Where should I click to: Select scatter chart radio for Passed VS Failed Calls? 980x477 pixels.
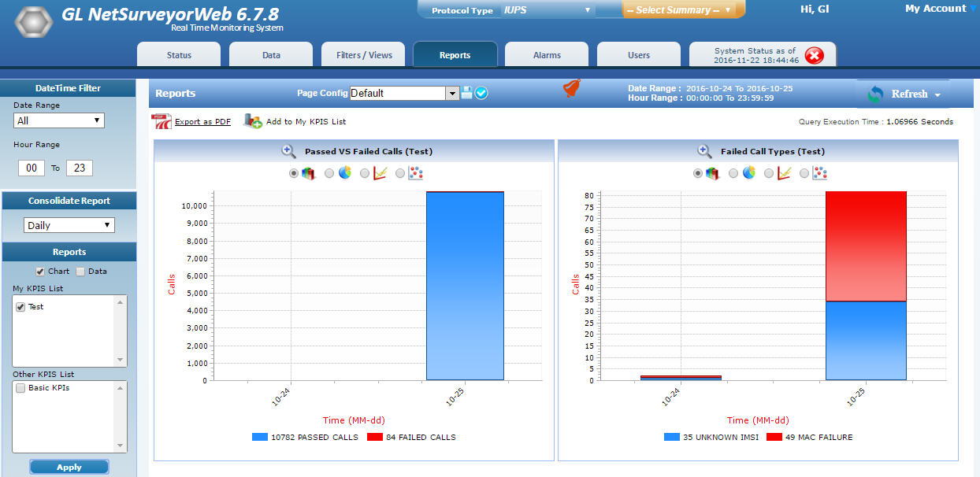point(400,173)
